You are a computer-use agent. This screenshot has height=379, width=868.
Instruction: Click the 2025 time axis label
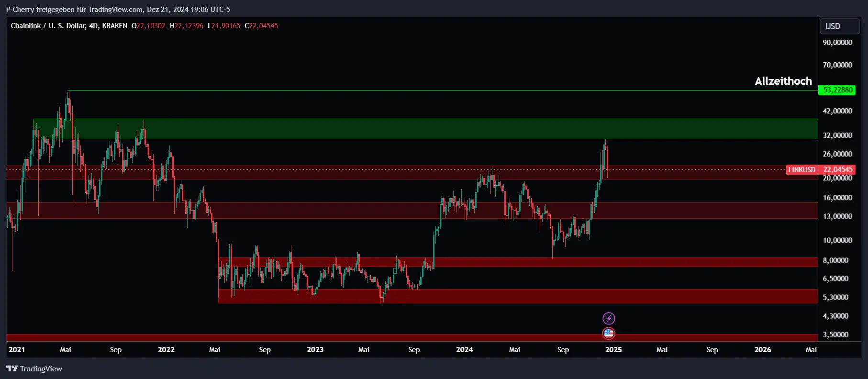pos(613,349)
